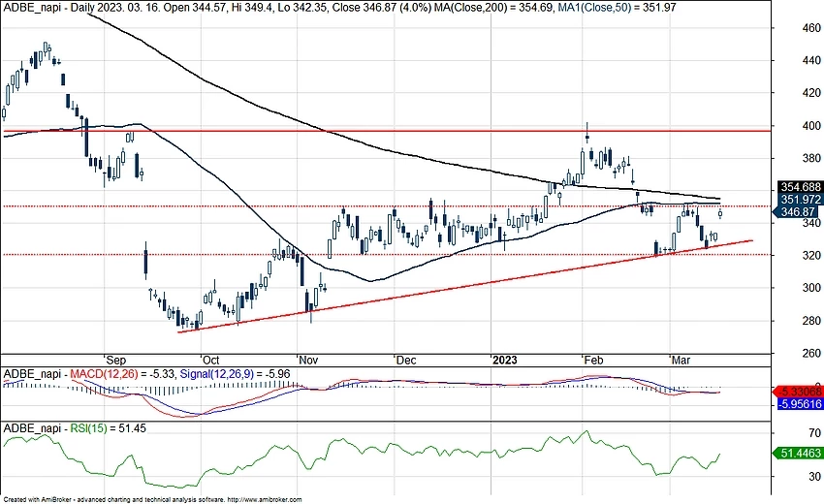
Task: Click the 400 price axis label
Action: [x=811, y=126]
